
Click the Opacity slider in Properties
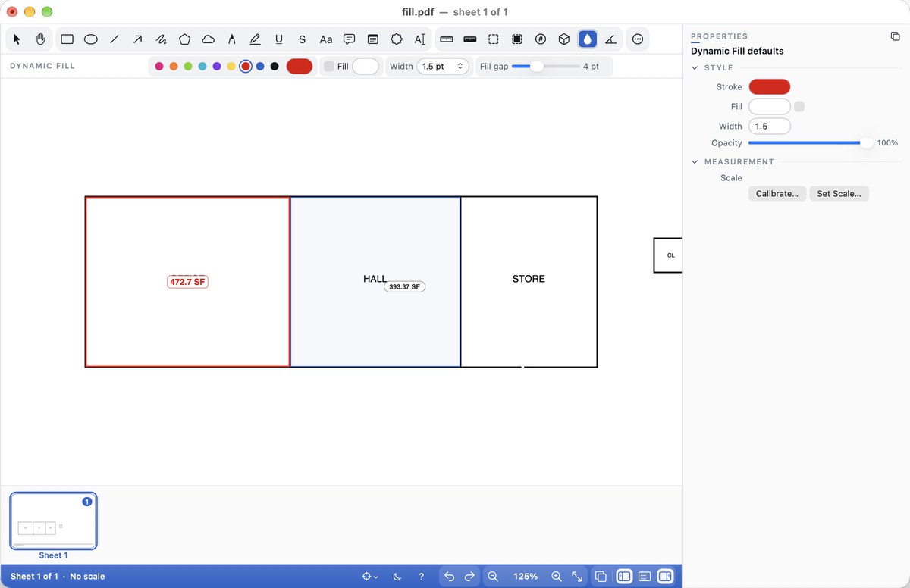[x=810, y=143]
